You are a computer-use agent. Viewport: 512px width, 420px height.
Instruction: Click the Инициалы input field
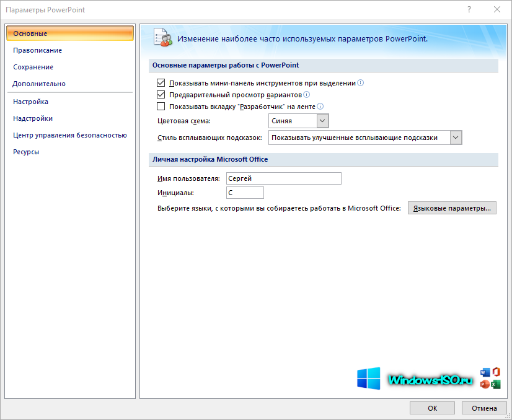245,193
